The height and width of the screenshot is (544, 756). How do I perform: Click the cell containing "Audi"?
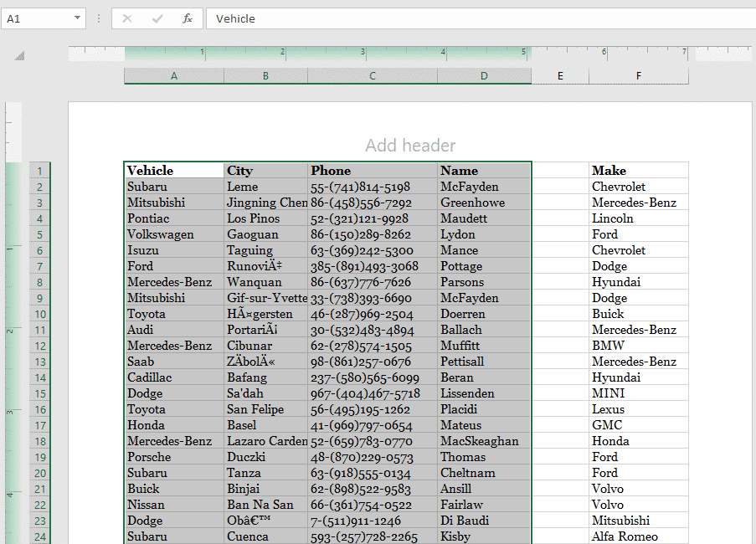(x=174, y=330)
